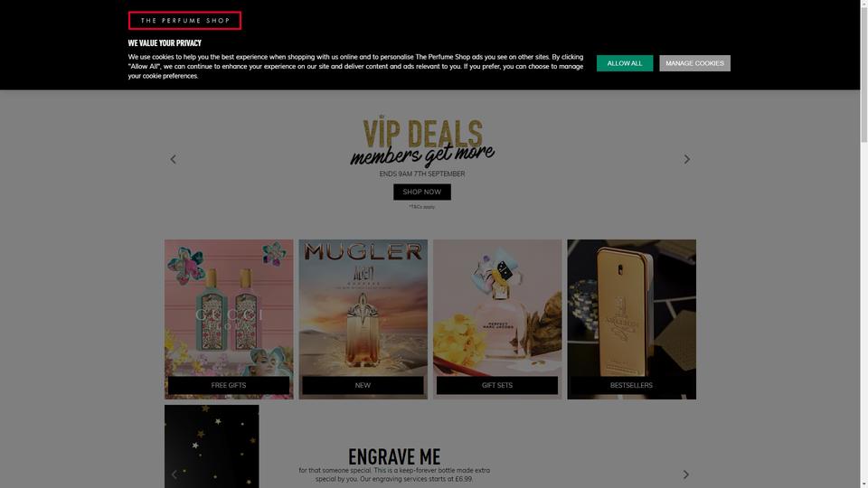The height and width of the screenshot is (488, 868).
Task: Click the starry black engraving image
Action: 212,446
